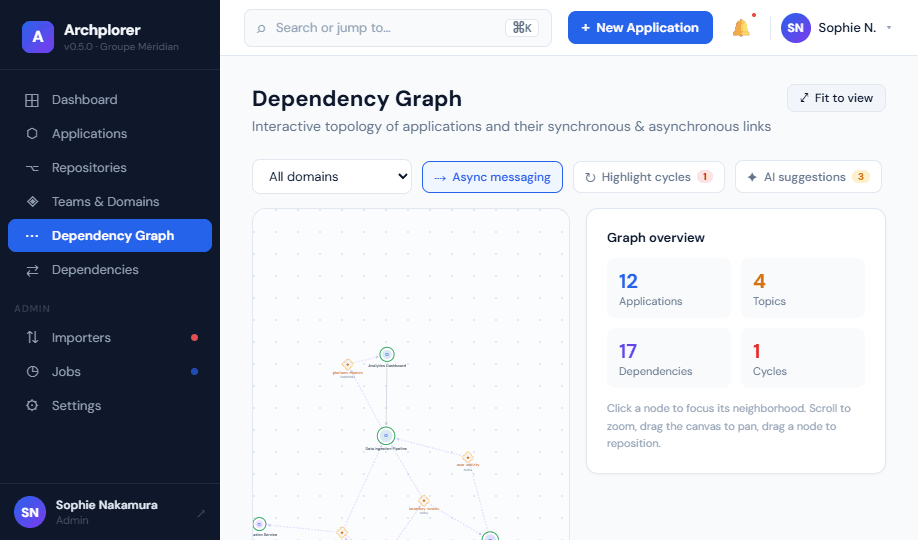Open Dependencies page
This screenshot has width=918, height=540.
[x=110, y=270]
